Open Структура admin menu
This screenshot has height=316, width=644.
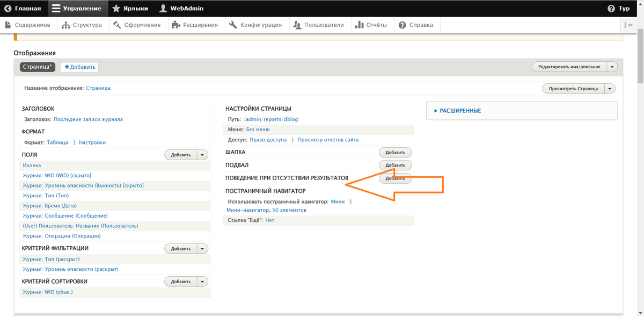click(82, 25)
